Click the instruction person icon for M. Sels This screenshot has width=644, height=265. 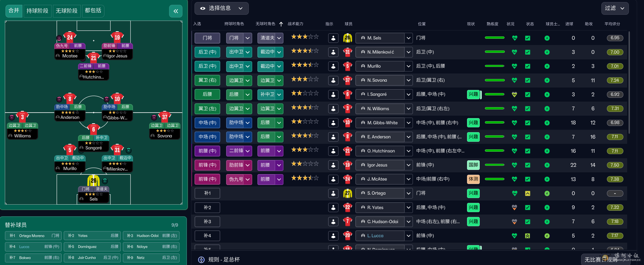click(x=333, y=38)
